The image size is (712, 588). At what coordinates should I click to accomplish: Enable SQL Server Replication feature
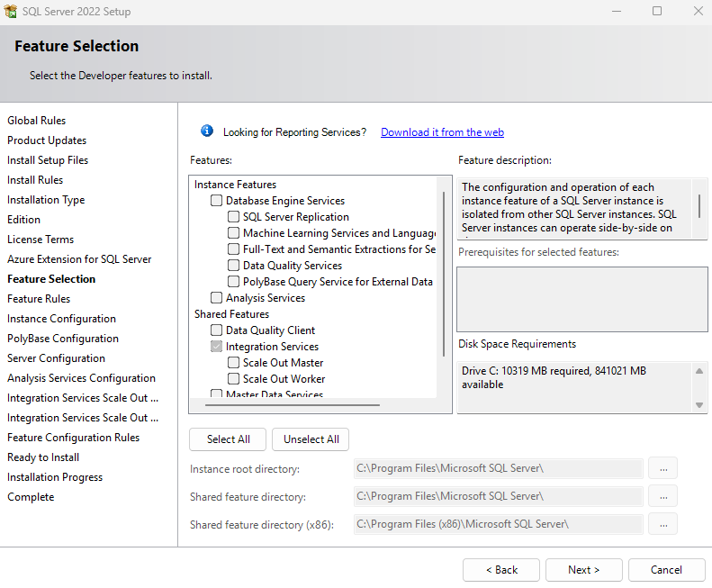coord(233,217)
